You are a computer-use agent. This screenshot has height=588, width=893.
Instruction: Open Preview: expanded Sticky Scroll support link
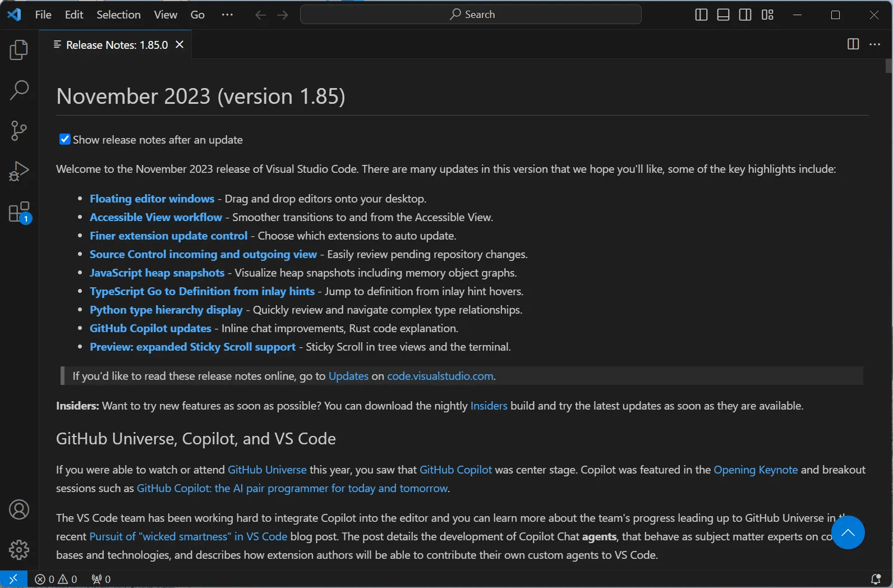click(192, 347)
